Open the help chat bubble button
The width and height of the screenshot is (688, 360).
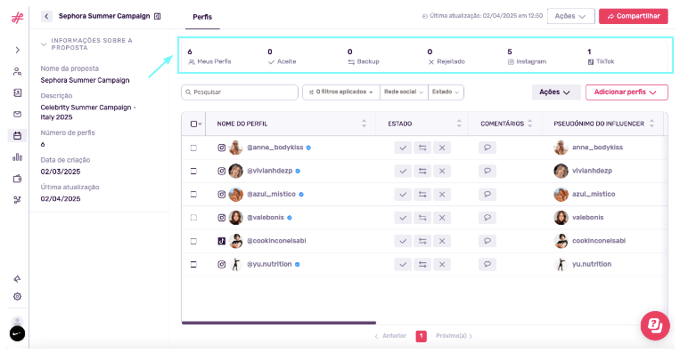pyautogui.click(x=655, y=326)
